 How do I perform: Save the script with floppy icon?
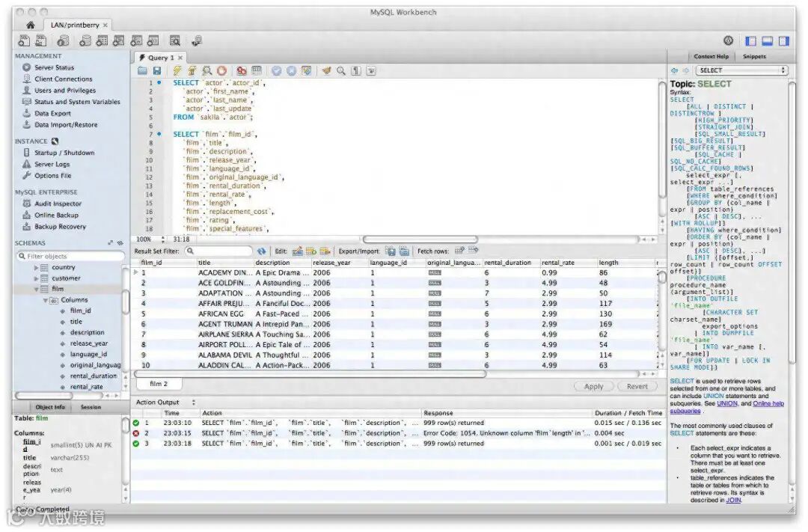157,71
